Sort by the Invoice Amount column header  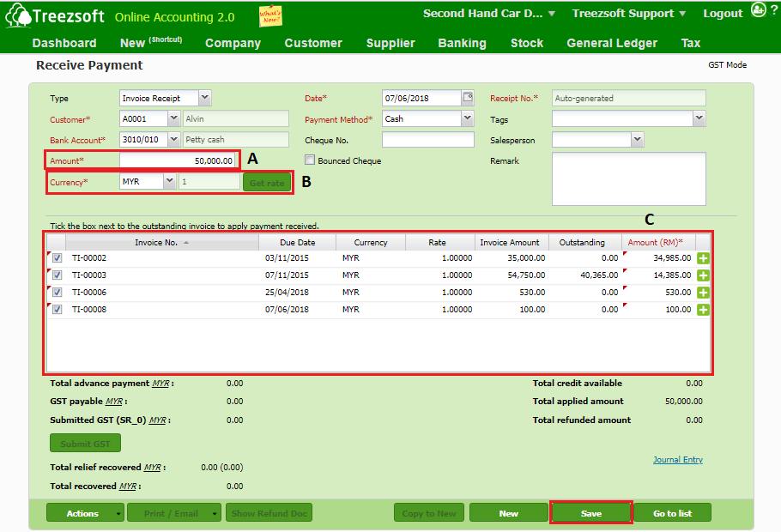point(510,243)
